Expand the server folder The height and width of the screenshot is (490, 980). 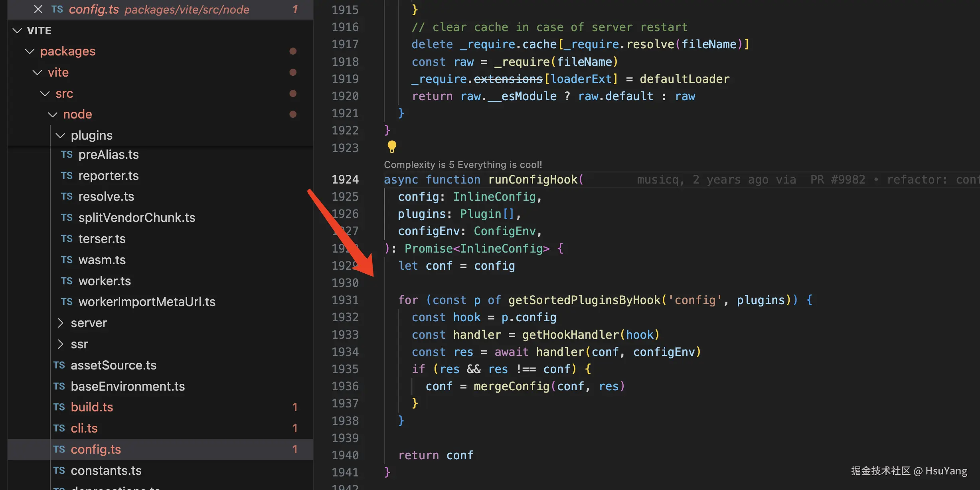click(x=60, y=323)
